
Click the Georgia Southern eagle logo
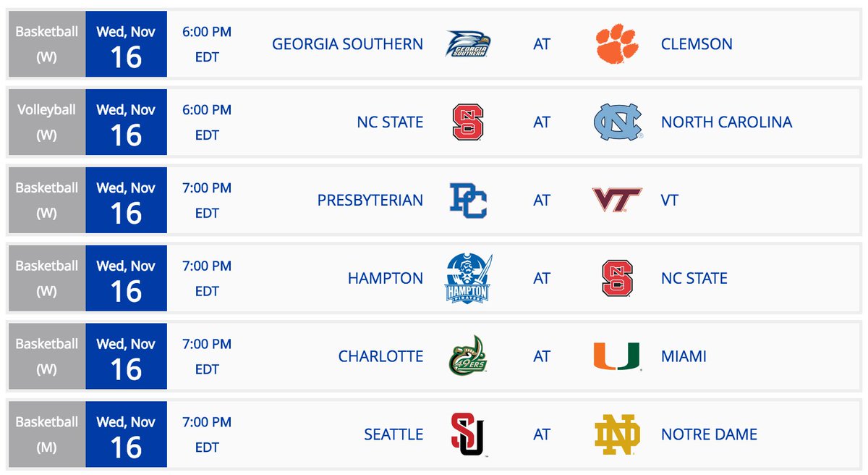[469, 44]
